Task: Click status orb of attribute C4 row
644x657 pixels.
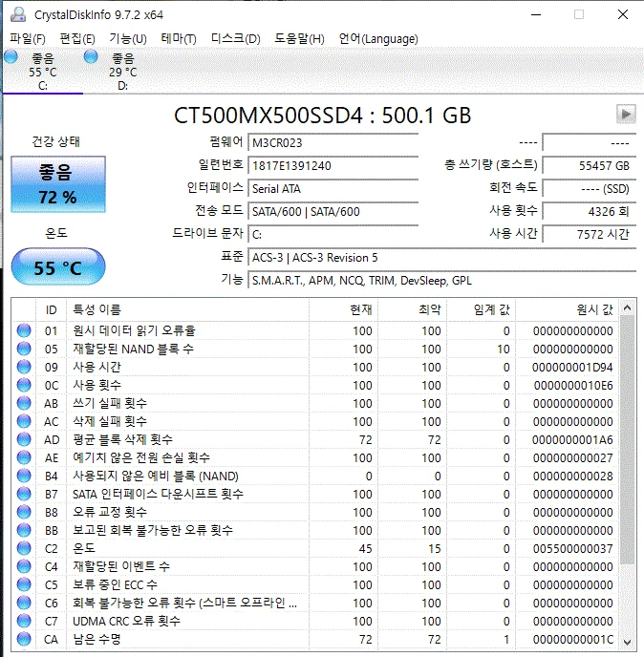Action: click(x=24, y=566)
